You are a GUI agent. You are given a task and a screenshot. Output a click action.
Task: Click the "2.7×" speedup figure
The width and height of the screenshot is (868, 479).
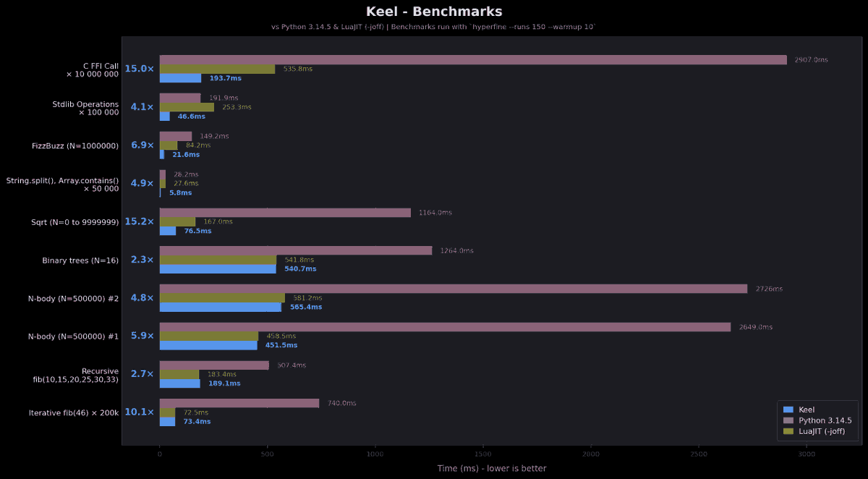142,374
